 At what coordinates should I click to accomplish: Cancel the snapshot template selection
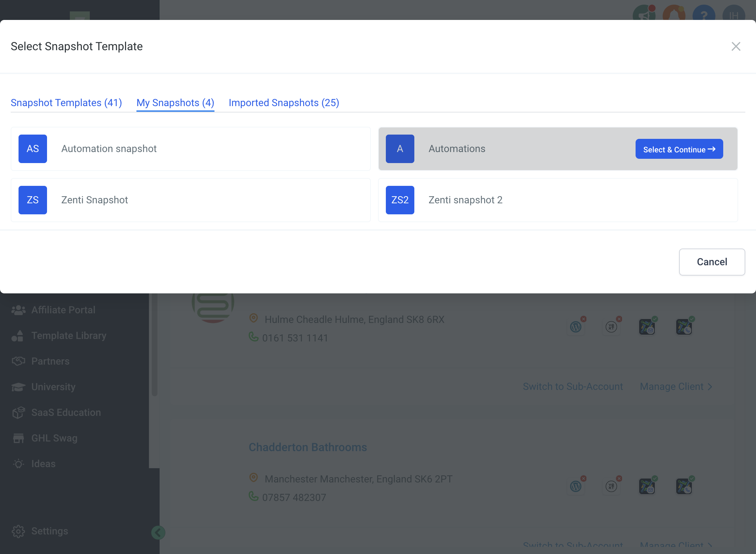tap(712, 262)
